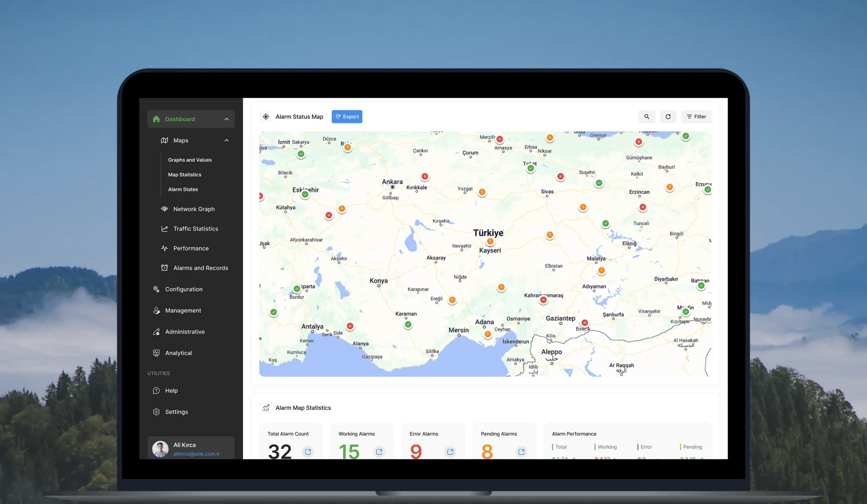Viewport: 867px width, 504px height.
Task: Click the total alarm count value '32'
Action: coord(280,451)
